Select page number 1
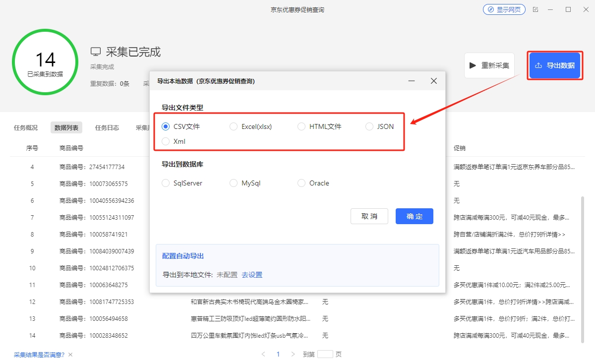The image size is (595, 364). pyautogui.click(x=278, y=354)
